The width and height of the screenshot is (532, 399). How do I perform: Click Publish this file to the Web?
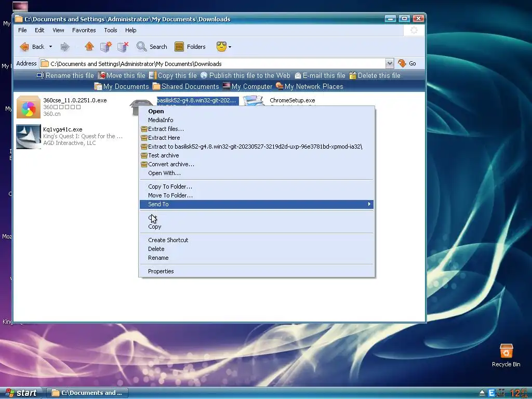click(x=245, y=76)
